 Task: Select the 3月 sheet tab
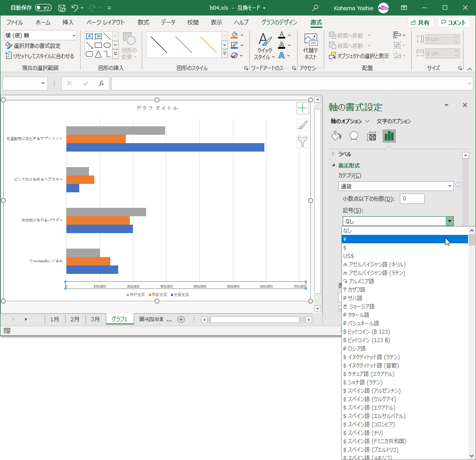(x=95, y=320)
